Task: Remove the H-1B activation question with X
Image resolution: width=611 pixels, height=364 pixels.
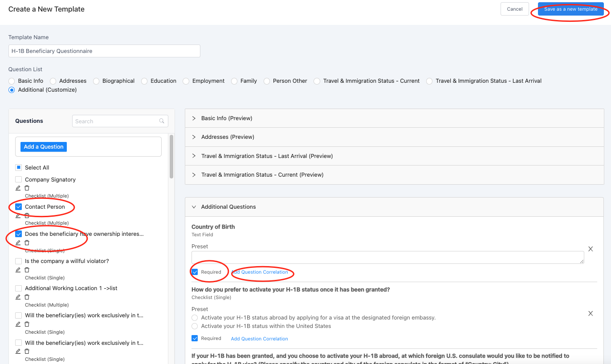Action: (x=591, y=313)
